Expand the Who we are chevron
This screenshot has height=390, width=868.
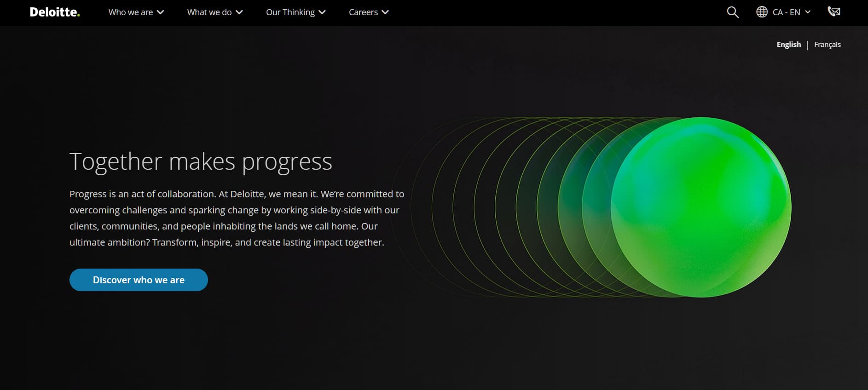[160, 12]
